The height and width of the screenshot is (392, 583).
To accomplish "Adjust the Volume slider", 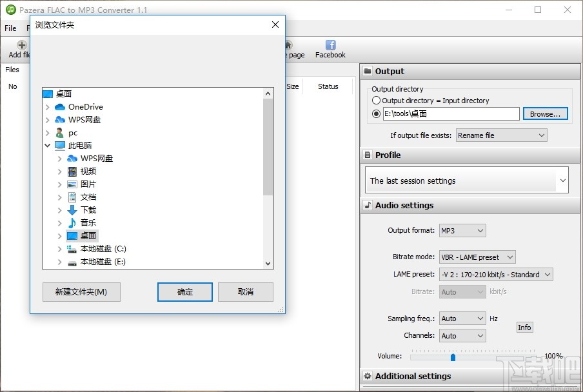I will click(x=453, y=357).
